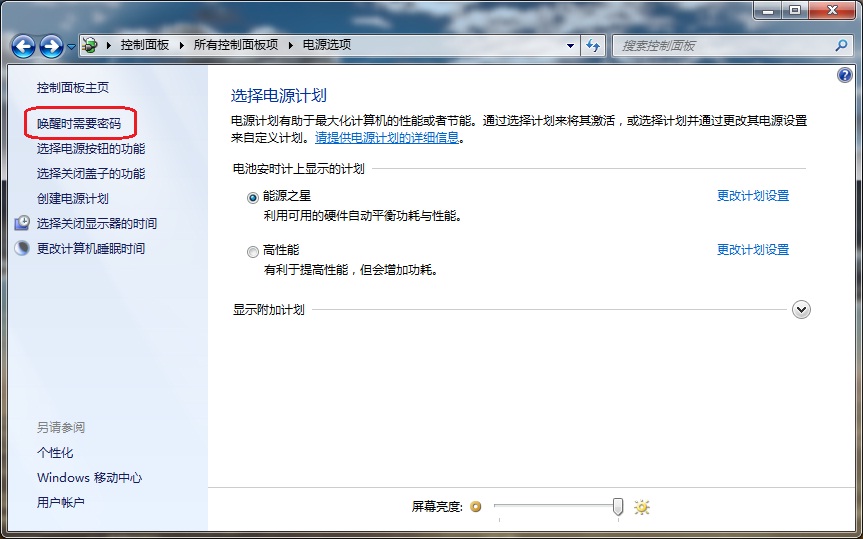Screen dimensions: 863x539
Task: Select 电源选项 breadcrumb
Action: tap(327, 45)
